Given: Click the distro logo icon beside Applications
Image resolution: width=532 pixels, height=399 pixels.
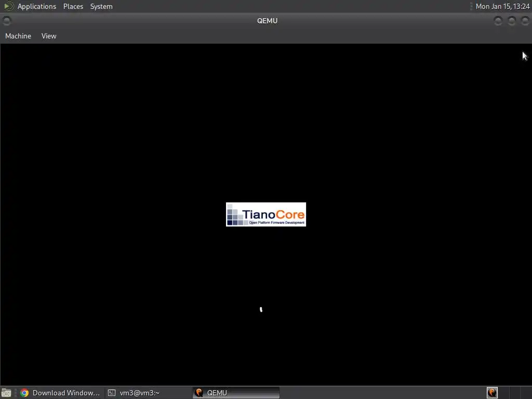Looking at the screenshot, I should [8, 6].
